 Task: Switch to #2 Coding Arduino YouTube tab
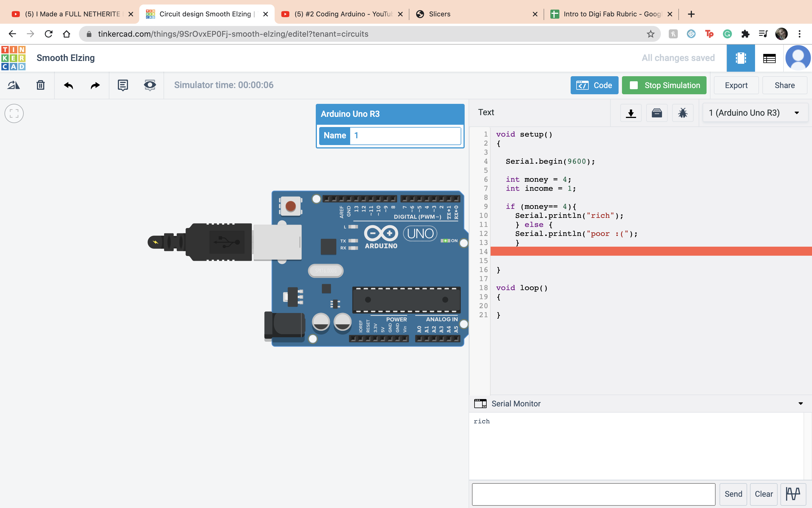click(x=342, y=14)
